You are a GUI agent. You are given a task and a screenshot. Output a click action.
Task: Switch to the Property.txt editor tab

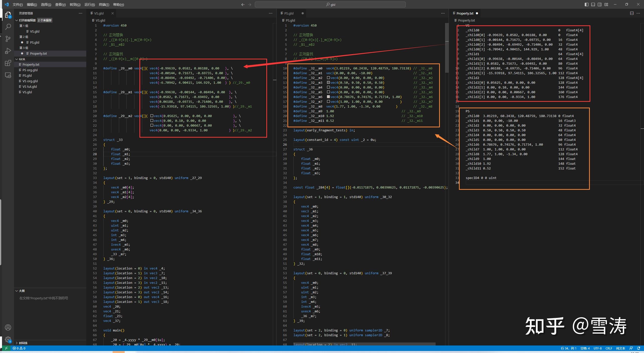465,13
